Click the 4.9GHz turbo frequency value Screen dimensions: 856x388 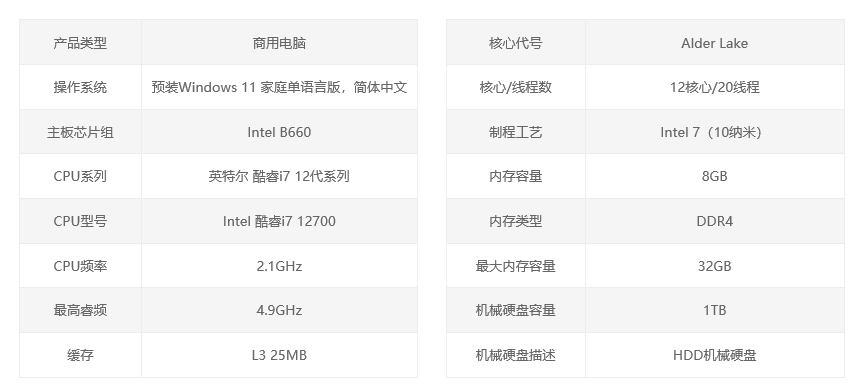(280, 311)
